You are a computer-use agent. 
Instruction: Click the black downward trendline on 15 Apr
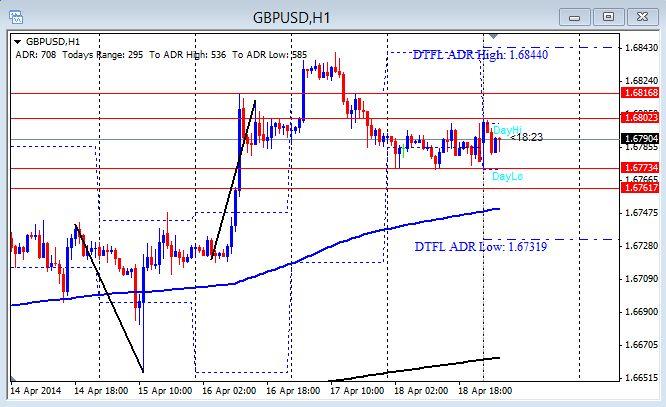click(109, 298)
